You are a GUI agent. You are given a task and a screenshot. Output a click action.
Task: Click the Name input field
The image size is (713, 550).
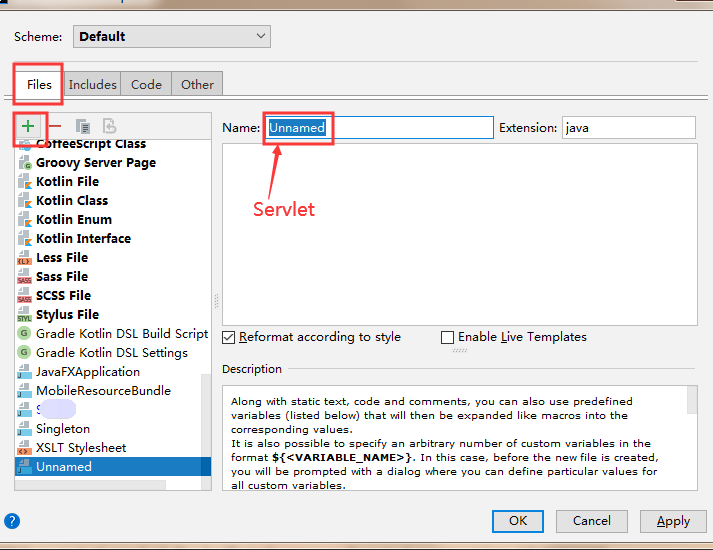click(379, 128)
